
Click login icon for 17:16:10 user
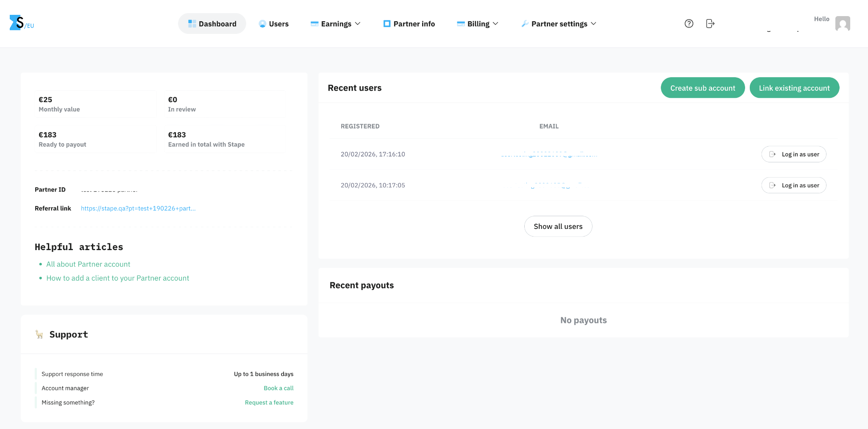click(x=773, y=154)
